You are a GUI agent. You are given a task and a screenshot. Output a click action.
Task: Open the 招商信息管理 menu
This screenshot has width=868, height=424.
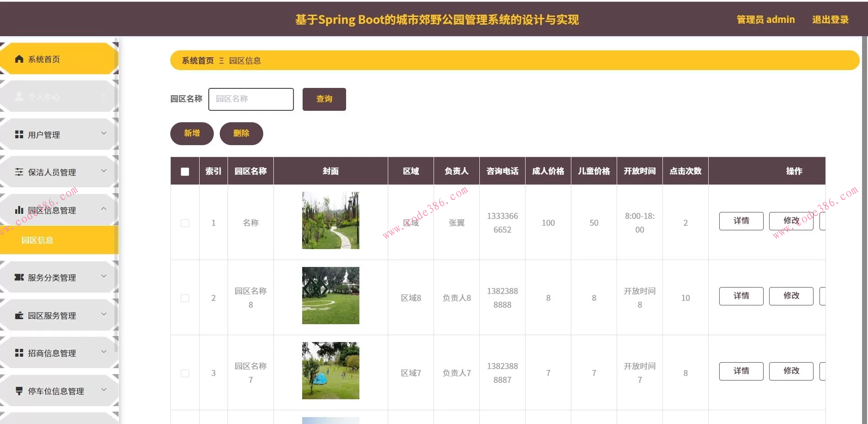(59, 353)
